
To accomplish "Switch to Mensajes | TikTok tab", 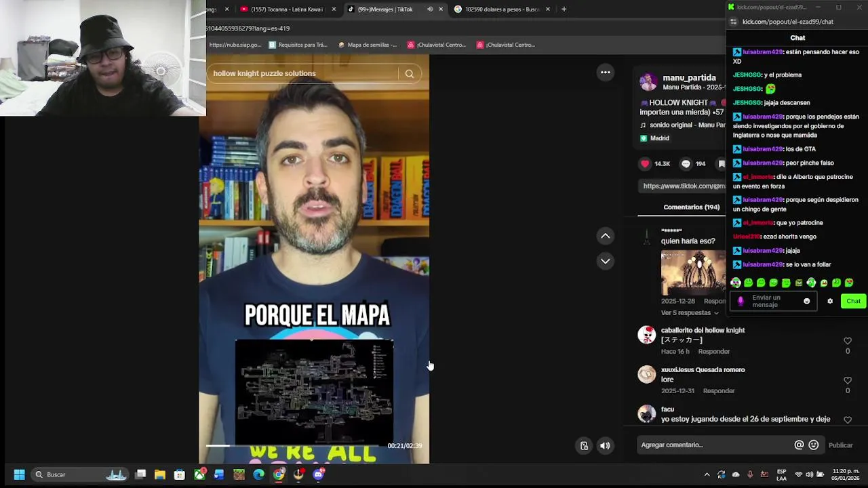I will click(x=385, y=9).
